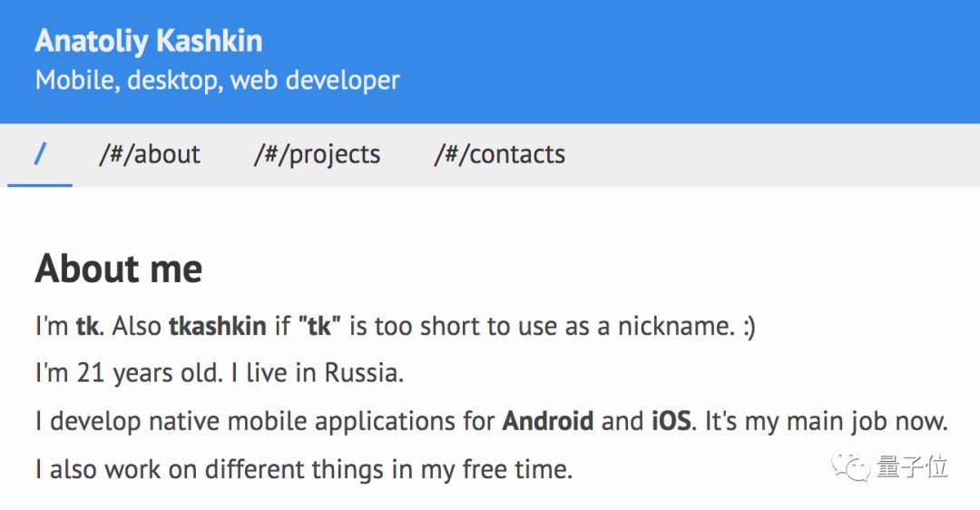The image size is (980, 510).
Task: Click the Anatoliy Kashkin site title
Action: (x=149, y=41)
